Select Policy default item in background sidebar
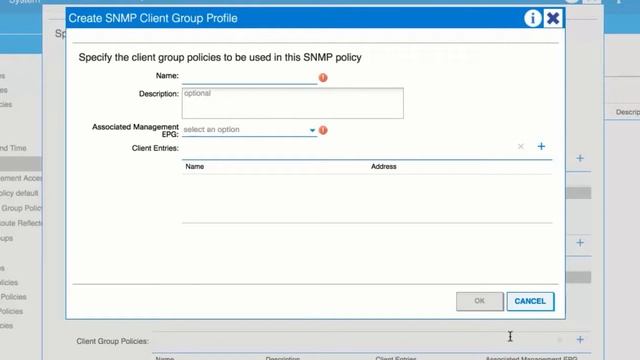This screenshot has height=360, width=640. (19, 193)
